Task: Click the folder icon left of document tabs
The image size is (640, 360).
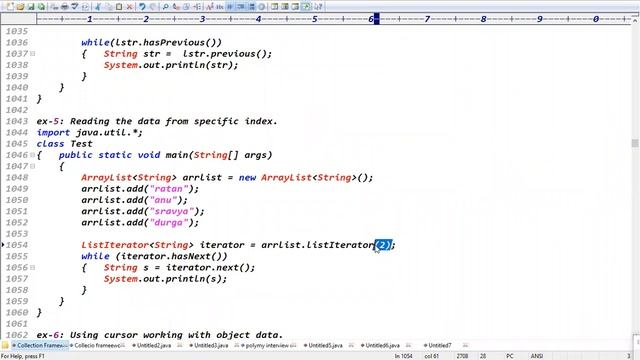Action: pos(5,345)
